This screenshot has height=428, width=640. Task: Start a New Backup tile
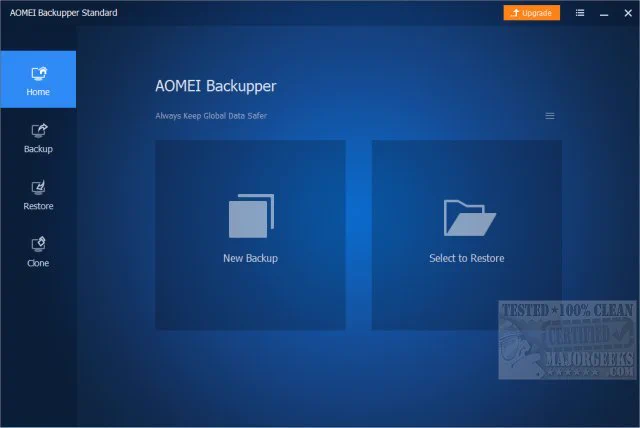pyautogui.click(x=251, y=235)
